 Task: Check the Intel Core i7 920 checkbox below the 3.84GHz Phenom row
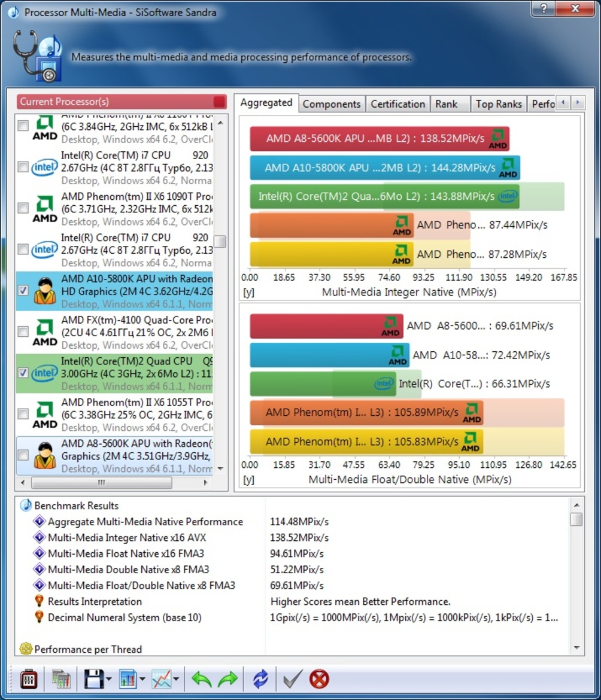[x=23, y=167]
